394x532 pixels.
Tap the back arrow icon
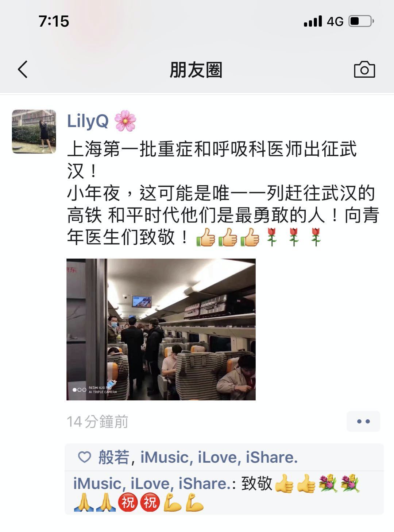tap(23, 69)
